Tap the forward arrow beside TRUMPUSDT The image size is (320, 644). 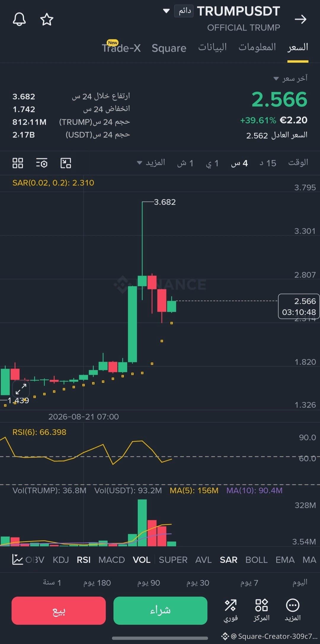click(x=300, y=20)
